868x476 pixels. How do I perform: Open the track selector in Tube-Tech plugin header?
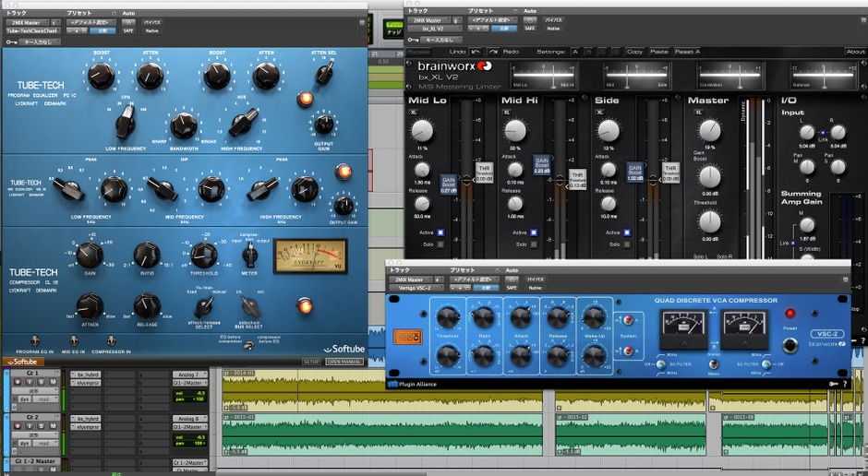coord(27,23)
